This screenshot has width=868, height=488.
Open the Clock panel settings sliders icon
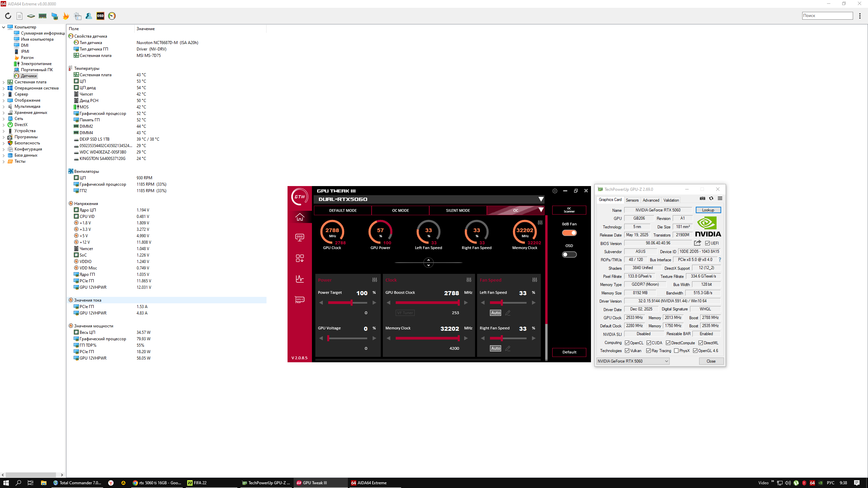[x=469, y=280]
